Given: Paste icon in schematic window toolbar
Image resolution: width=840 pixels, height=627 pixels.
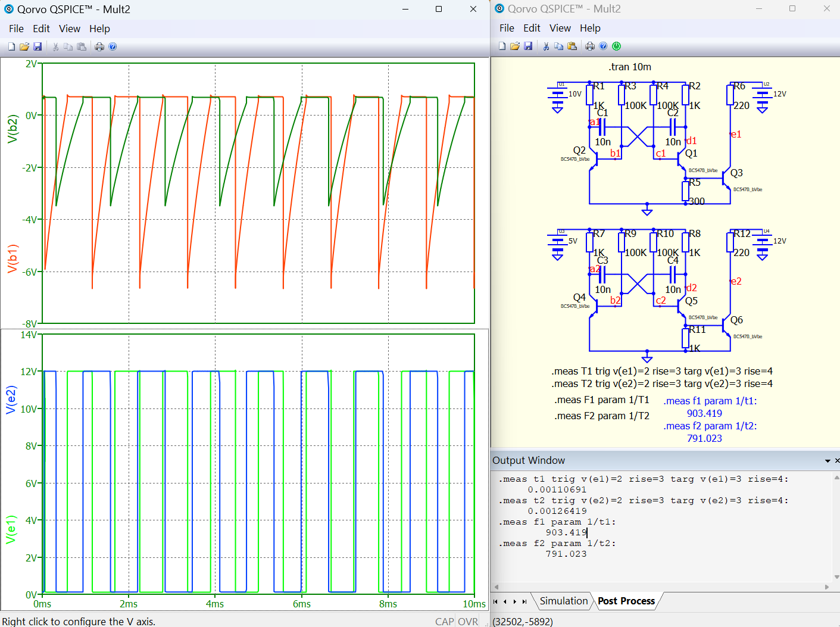Looking at the screenshot, I should pos(572,46).
